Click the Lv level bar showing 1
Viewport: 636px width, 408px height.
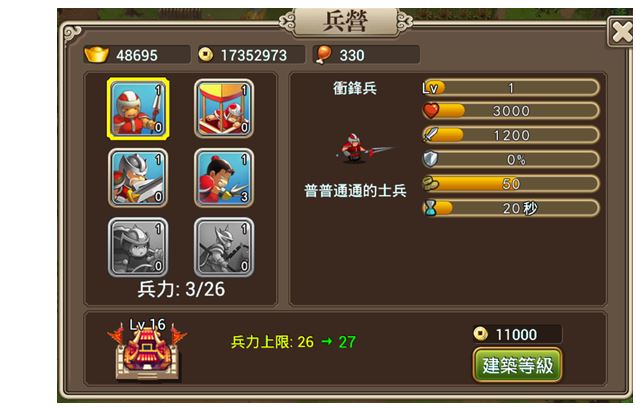[511, 88]
